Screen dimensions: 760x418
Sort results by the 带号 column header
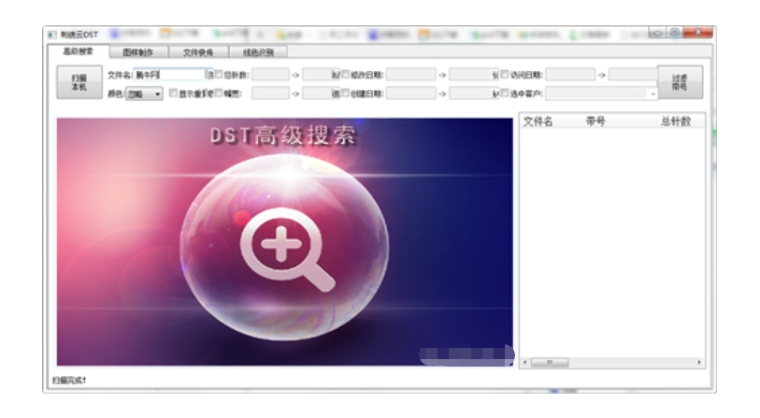click(596, 121)
